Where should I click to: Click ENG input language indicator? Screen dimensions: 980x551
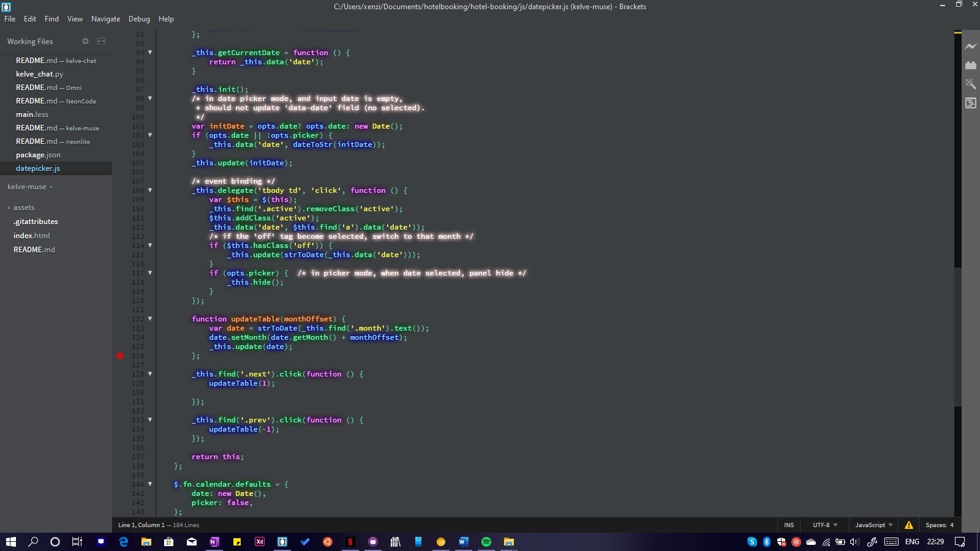tap(912, 542)
